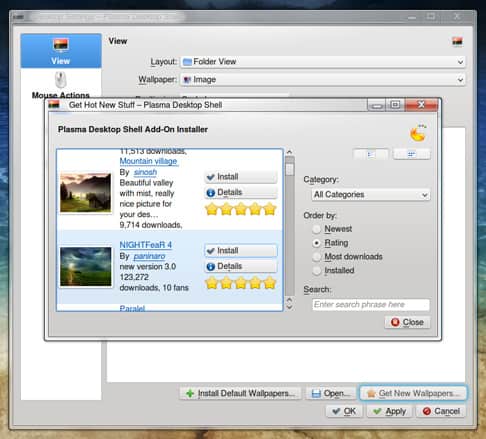The height and width of the screenshot is (439, 486).
Task: Click the busy spinner moon icon
Action: pos(418,133)
